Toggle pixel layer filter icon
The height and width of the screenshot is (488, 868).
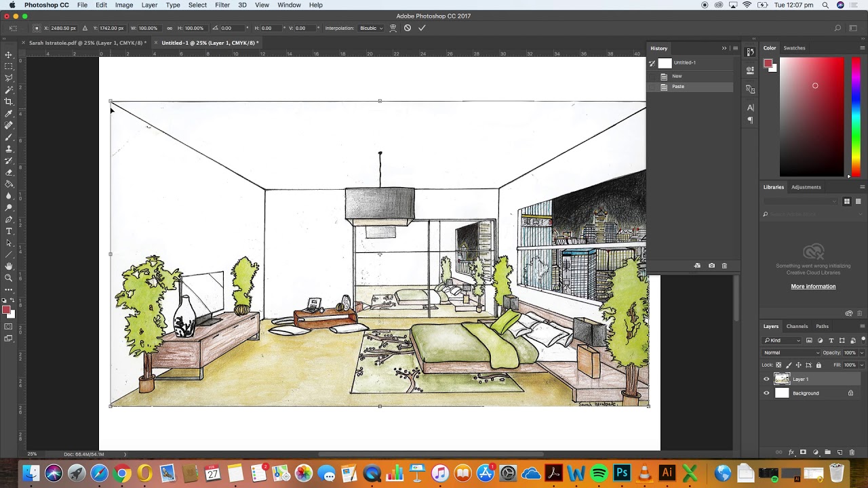(x=808, y=340)
